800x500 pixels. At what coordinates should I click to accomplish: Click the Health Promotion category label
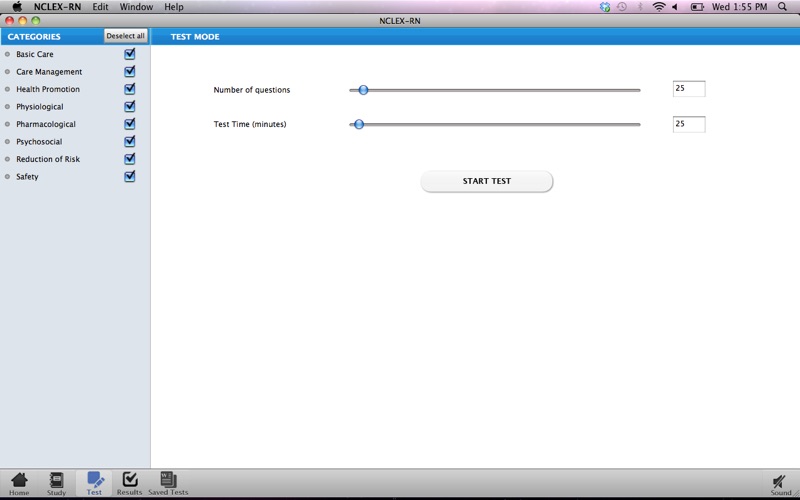pyautogui.click(x=48, y=89)
